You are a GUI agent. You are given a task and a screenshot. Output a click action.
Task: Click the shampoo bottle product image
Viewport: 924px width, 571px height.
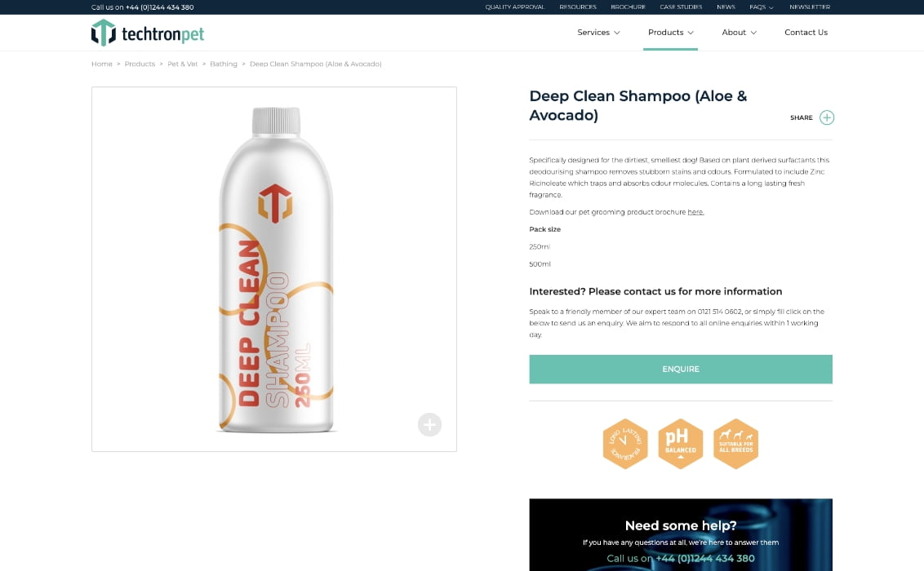274,269
